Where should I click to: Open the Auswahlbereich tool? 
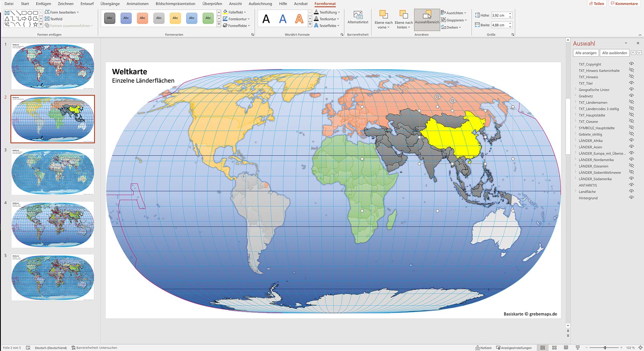pyautogui.click(x=428, y=17)
